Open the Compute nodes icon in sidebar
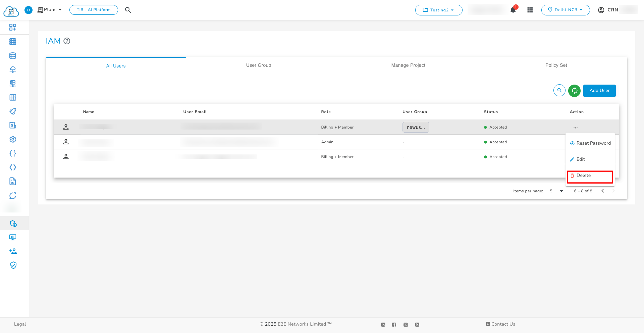 [x=13, y=42]
